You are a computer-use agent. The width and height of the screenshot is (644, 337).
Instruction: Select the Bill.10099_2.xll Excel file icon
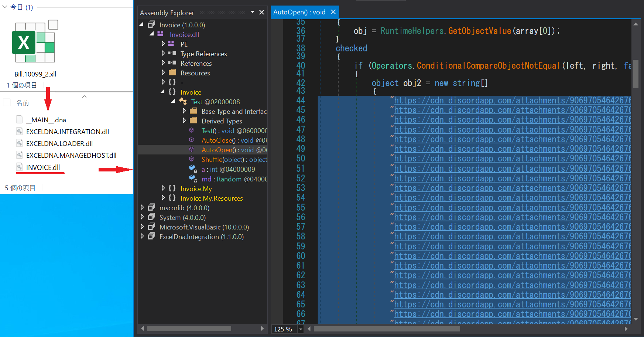[34, 42]
